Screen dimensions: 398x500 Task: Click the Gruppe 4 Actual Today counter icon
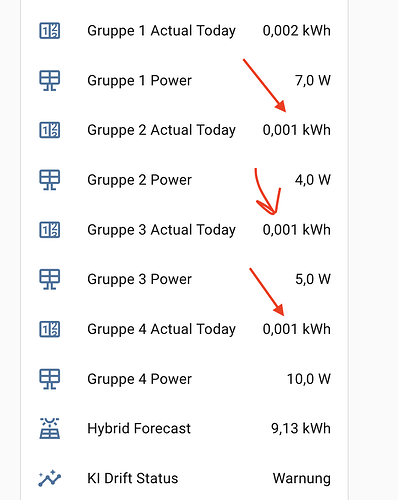(x=50, y=329)
